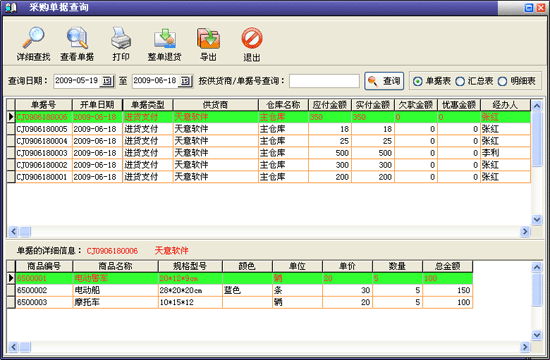Select the 单据表 radio button

click(x=417, y=81)
